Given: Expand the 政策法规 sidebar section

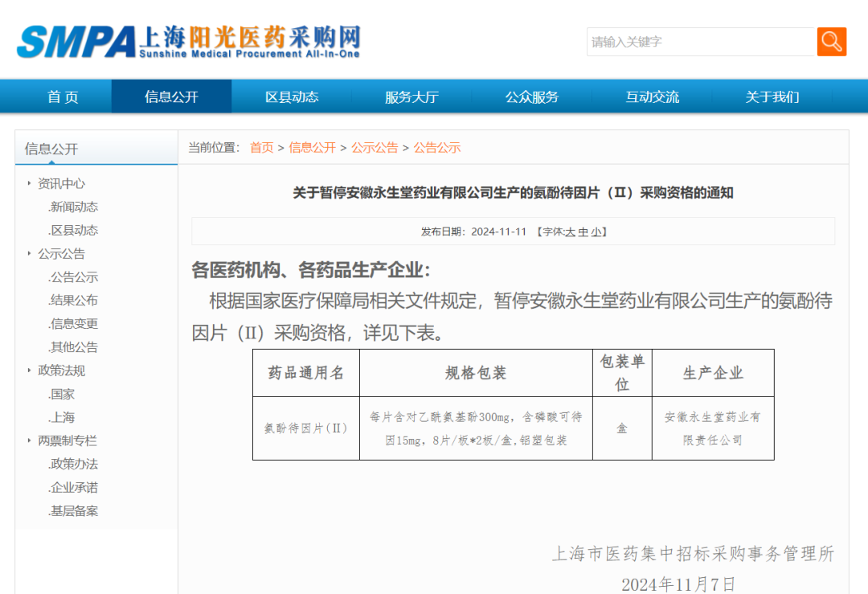Looking at the screenshot, I should click(x=61, y=371).
